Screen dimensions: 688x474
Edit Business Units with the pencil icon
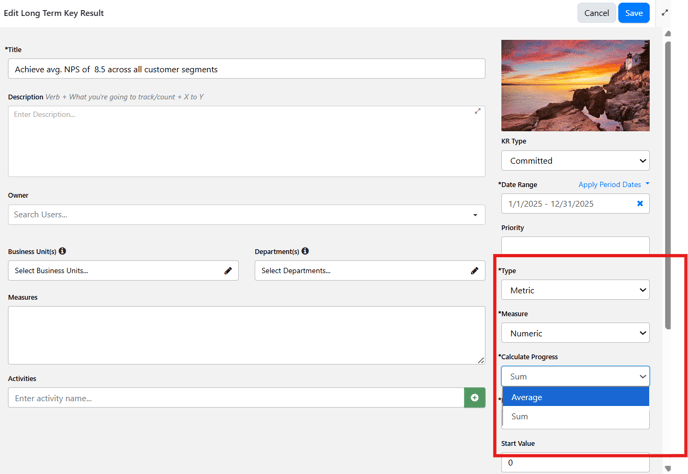click(x=228, y=271)
